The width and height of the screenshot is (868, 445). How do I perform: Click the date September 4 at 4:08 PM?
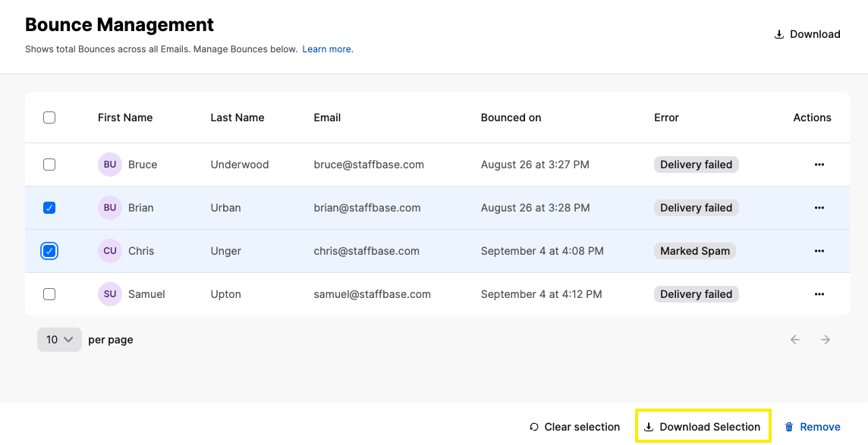(x=542, y=251)
